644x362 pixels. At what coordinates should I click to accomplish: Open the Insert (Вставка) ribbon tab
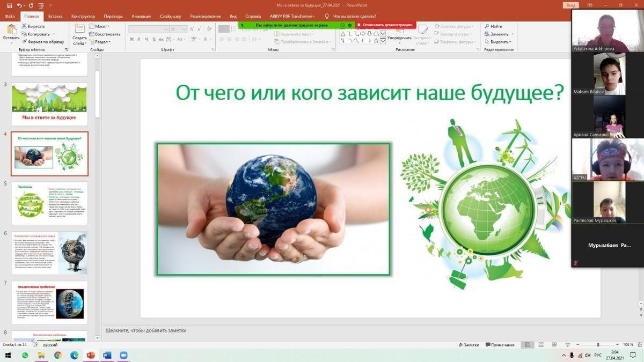pos(55,17)
